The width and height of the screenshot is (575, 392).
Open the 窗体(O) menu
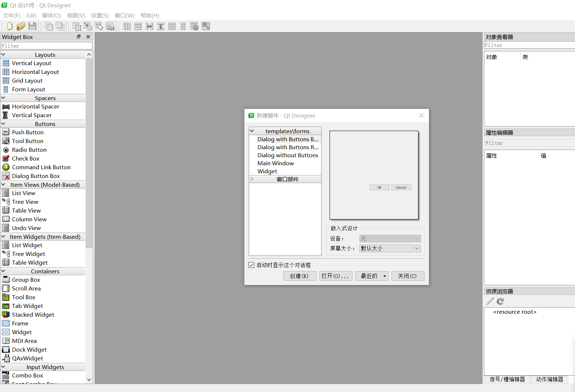pos(52,15)
